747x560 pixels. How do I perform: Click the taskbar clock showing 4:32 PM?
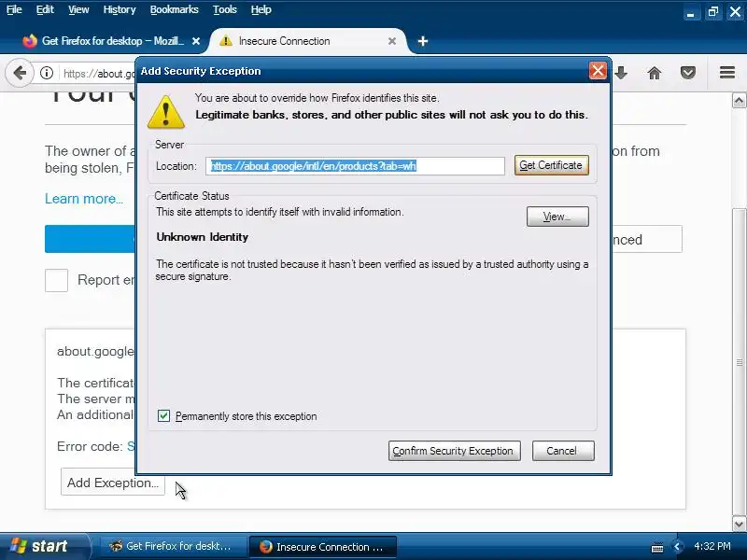click(712, 546)
